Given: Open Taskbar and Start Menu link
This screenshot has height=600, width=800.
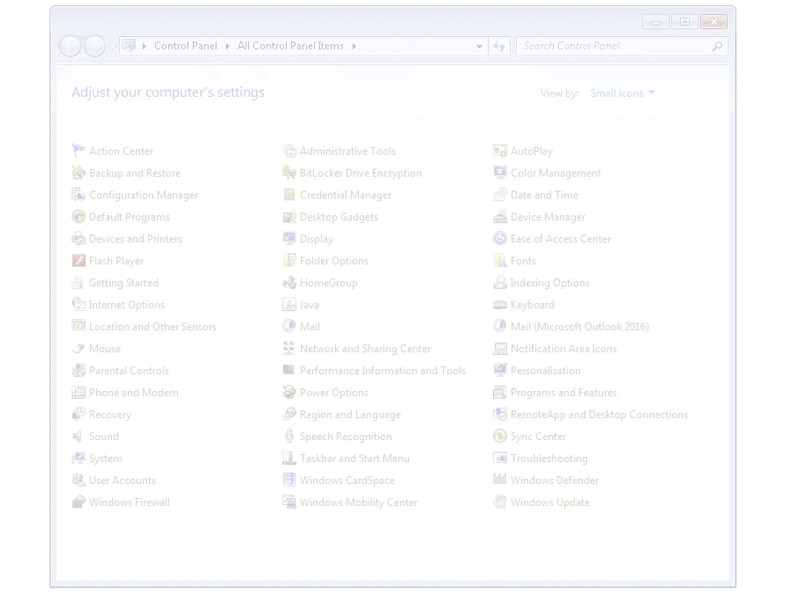Looking at the screenshot, I should [x=355, y=458].
